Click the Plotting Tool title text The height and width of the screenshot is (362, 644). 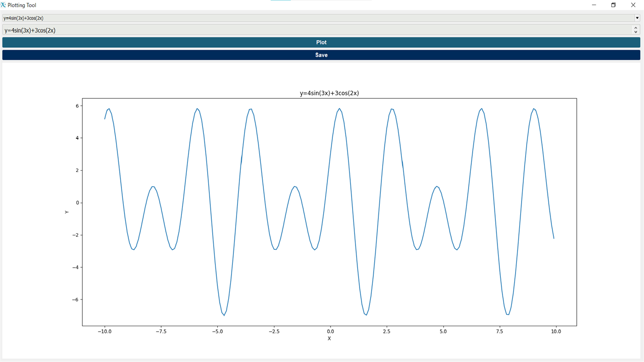point(21,5)
